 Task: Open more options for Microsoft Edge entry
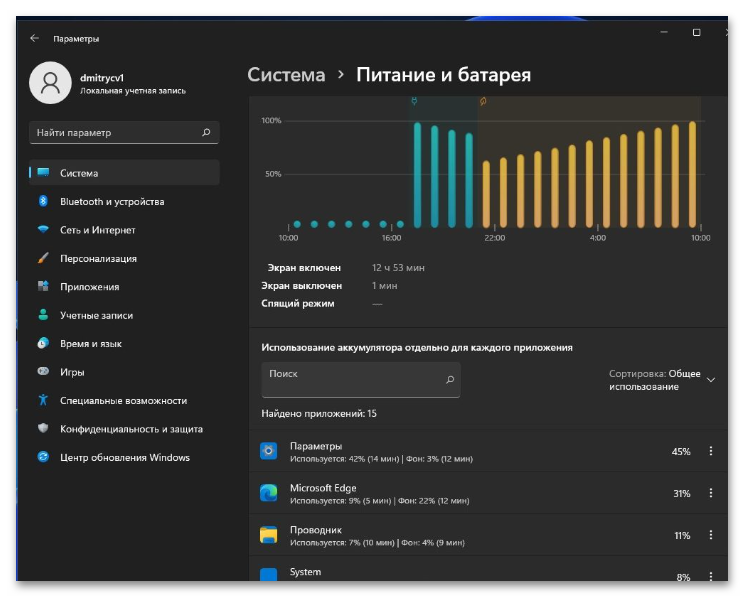[711, 493]
